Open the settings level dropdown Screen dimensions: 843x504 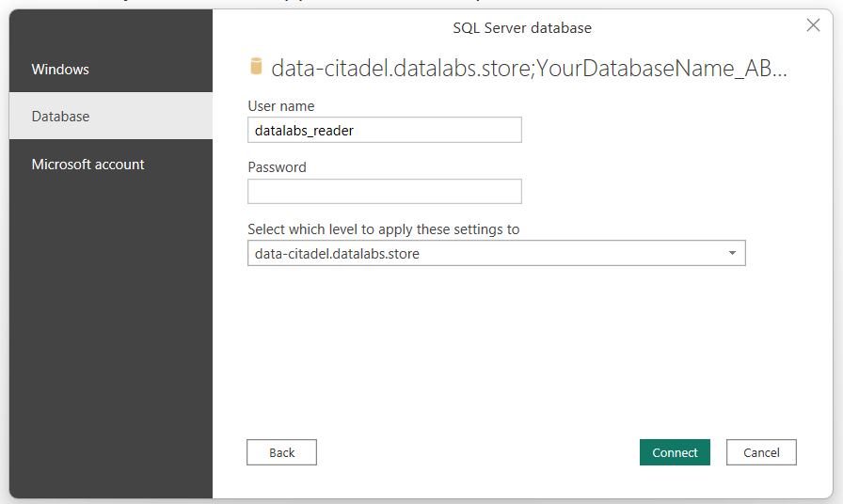tap(496, 253)
